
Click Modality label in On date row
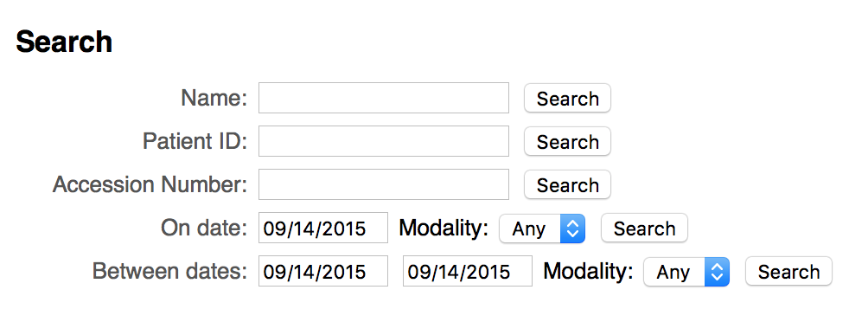click(444, 228)
